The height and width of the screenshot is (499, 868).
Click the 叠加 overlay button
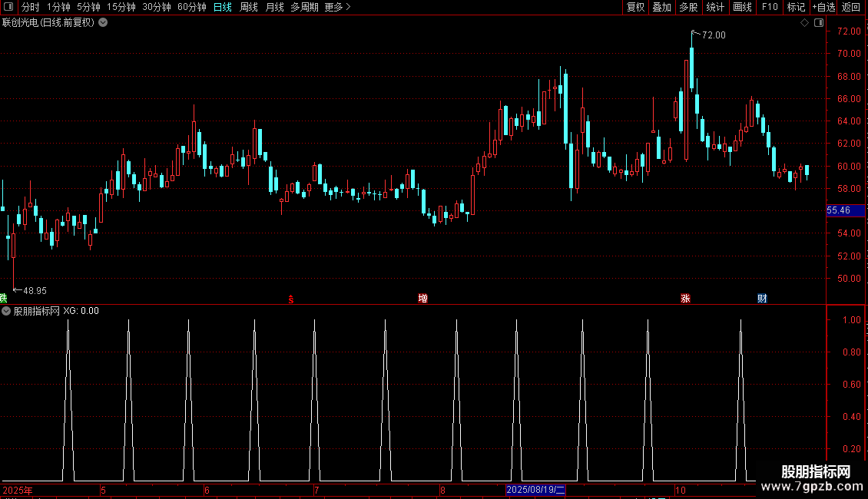tap(661, 7)
